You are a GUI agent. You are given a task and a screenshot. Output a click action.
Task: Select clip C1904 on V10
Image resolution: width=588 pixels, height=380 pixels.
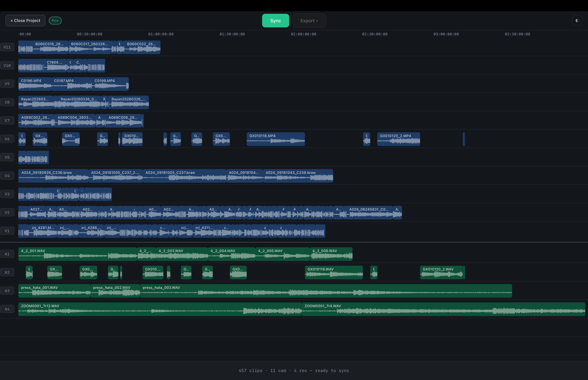55,65
